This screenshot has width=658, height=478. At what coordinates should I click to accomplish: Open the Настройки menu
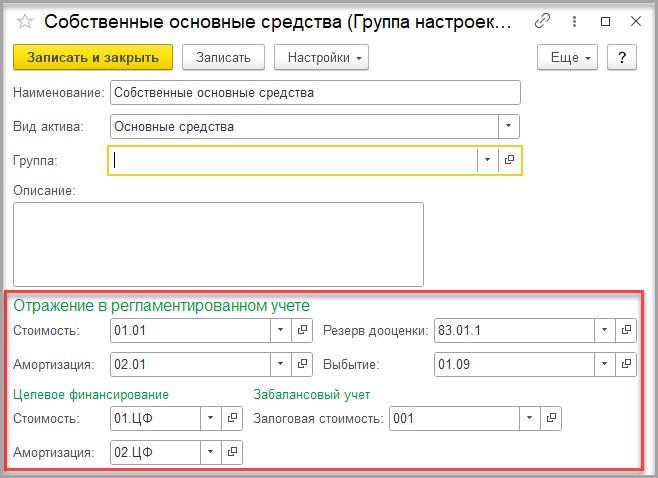[x=321, y=57]
